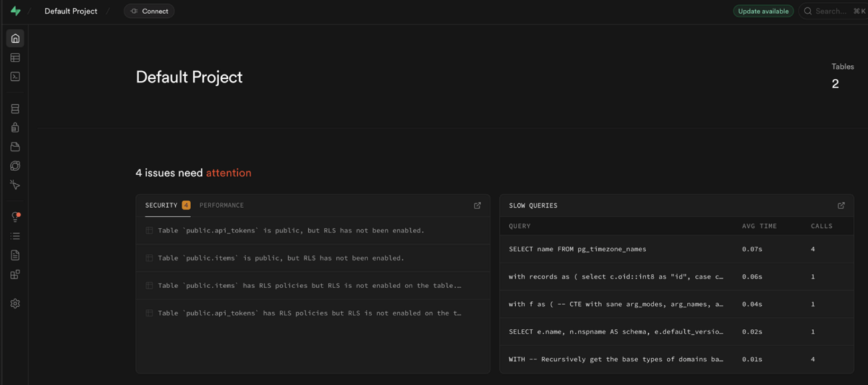Open the Logs list icon
Viewport: 868px width, 385px height.
click(15, 236)
